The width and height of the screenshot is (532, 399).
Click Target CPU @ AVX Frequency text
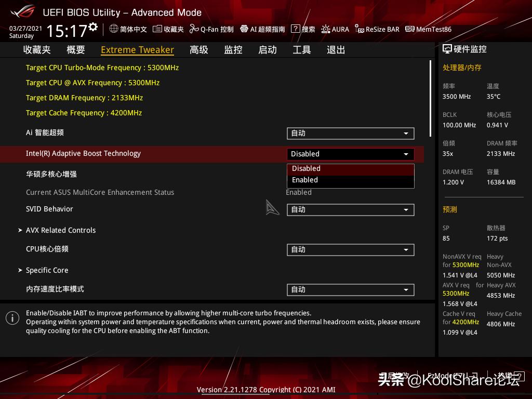(92, 83)
